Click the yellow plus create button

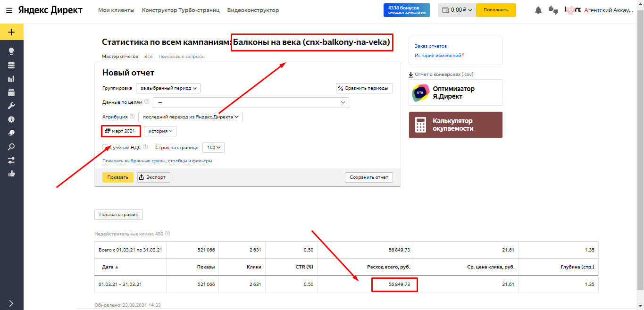(x=11, y=32)
